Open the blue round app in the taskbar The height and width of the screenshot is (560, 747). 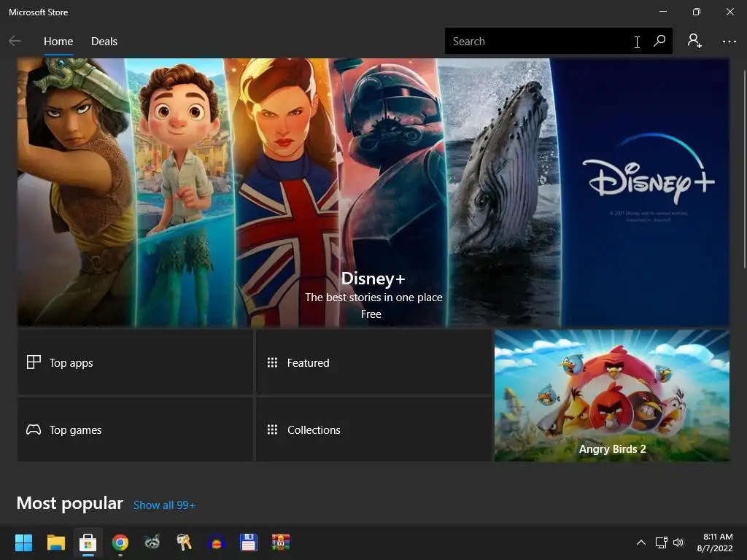(216, 542)
